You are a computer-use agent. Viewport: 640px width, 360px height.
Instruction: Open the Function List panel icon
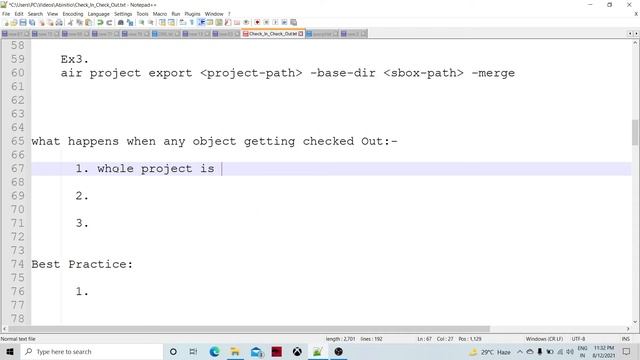click(x=227, y=22)
